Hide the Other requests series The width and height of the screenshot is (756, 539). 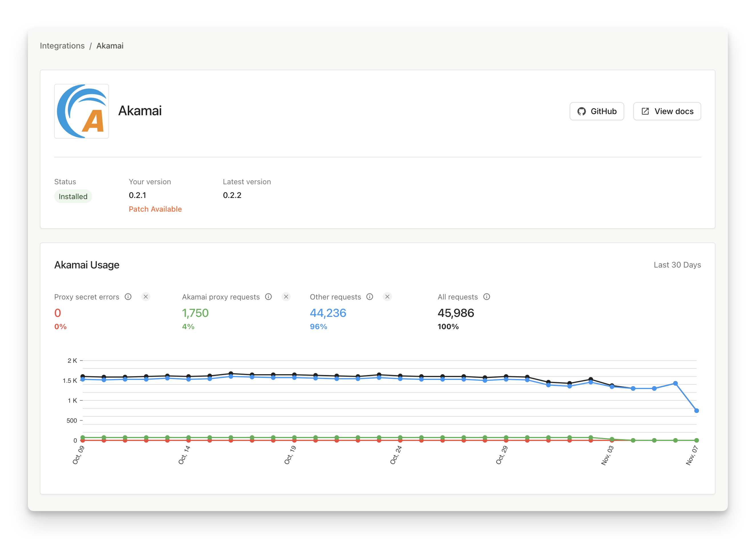(387, 297)
